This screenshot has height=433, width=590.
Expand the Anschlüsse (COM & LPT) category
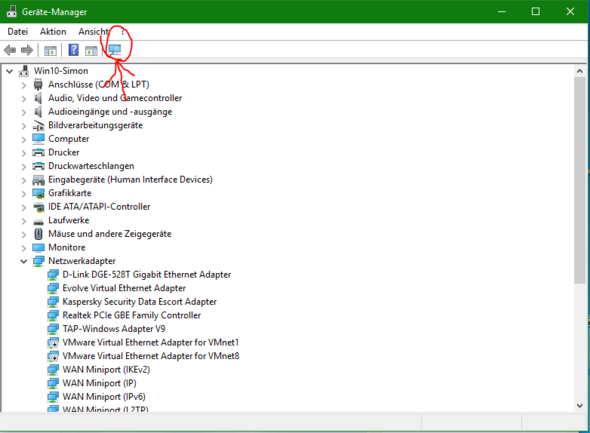click(x=24, y=85)
